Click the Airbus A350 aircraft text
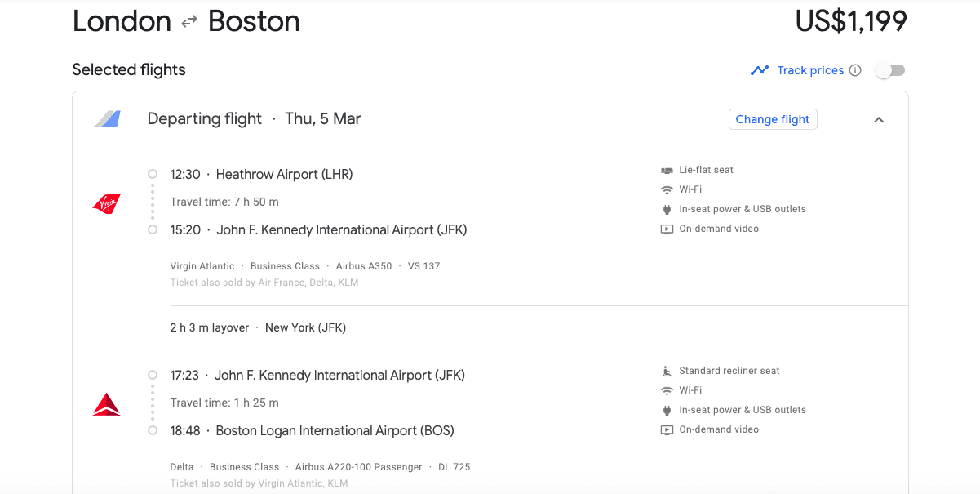Viewport: 980px width, 494px height. point(364,266)
